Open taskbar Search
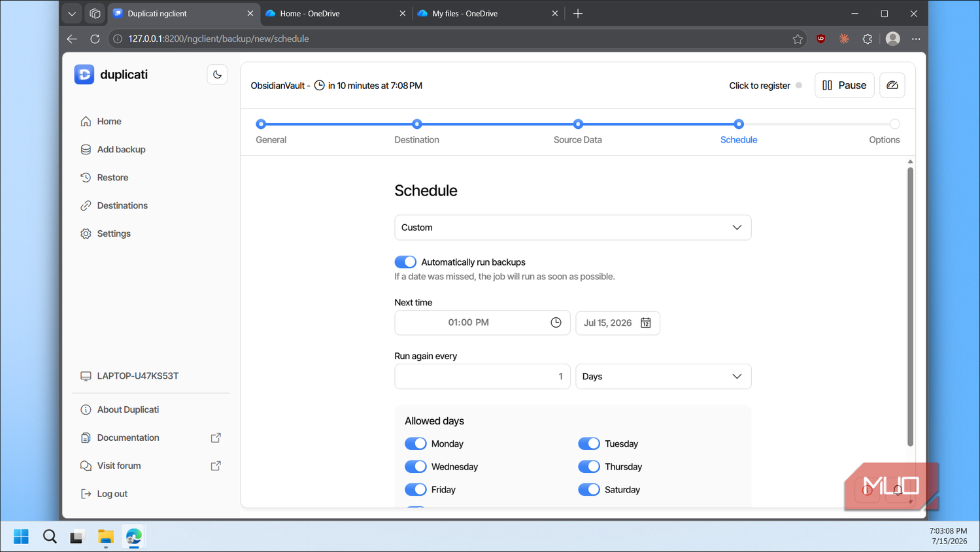 pyautogui.click(x=50, y=537)
